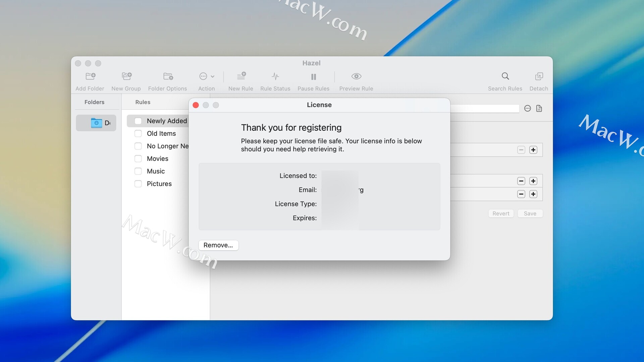This screenshot has height=362, width=644.
Task: Open the ellipsis menu beside the notes icon
Action: [x=527, y=108]
